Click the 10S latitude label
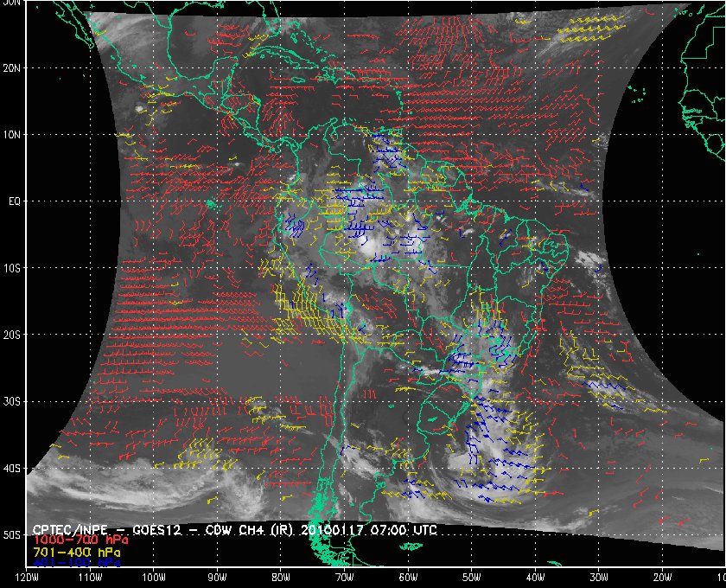This screenshot has height=588, width=726. point(11,268)
